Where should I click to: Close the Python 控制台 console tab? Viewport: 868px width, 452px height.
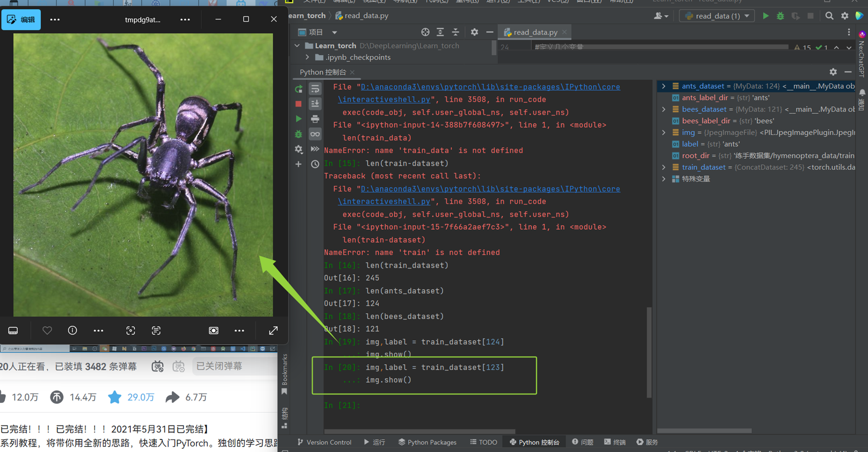[352, 72]
